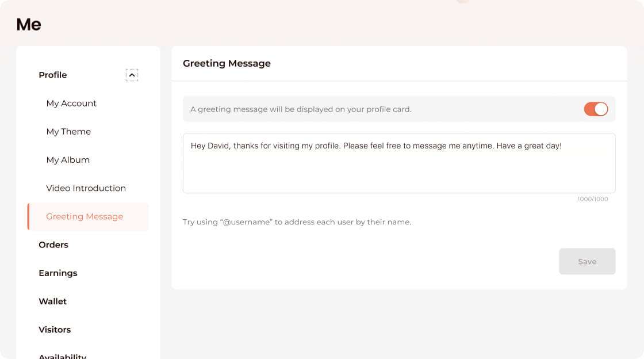The width and height of the screenshot is (644, 359).
Task: Click the 1000/1000 character counter
Action: click(x=593, y=199)
